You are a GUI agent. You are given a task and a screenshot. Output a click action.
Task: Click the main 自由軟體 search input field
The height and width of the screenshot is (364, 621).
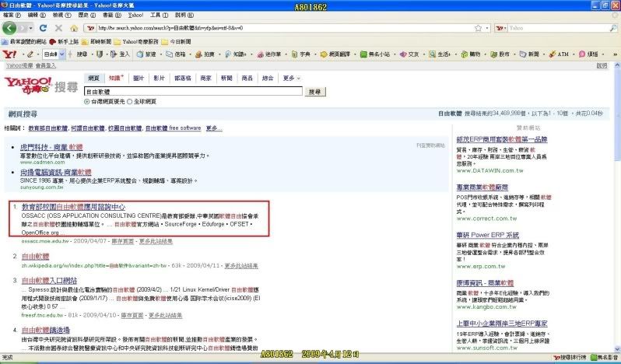(x=193, y=92)
